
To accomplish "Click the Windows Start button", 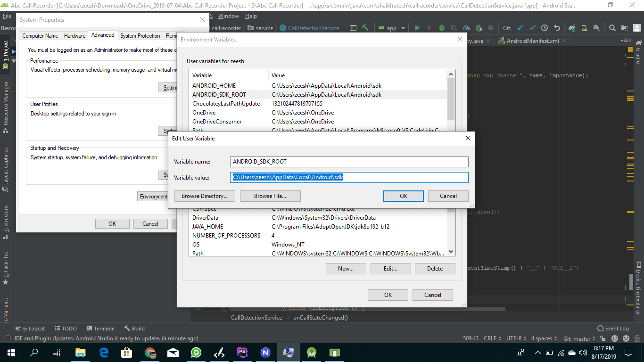I will coord(11,352).
